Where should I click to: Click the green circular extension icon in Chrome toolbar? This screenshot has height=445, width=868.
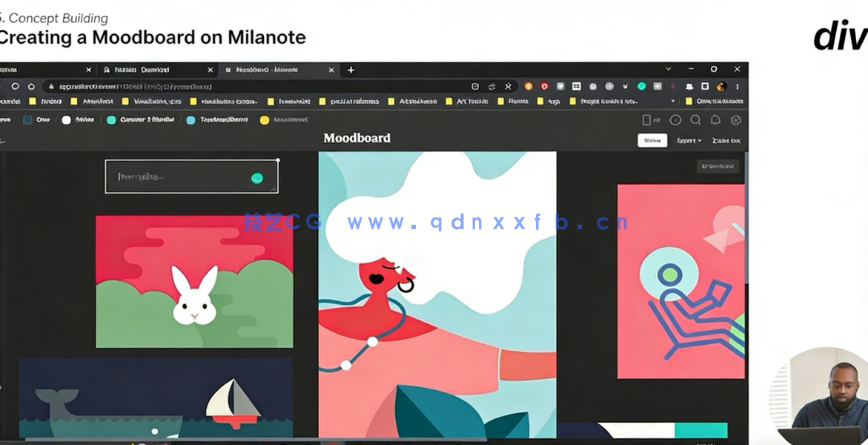pyautogui.click(x=642, y=87)
